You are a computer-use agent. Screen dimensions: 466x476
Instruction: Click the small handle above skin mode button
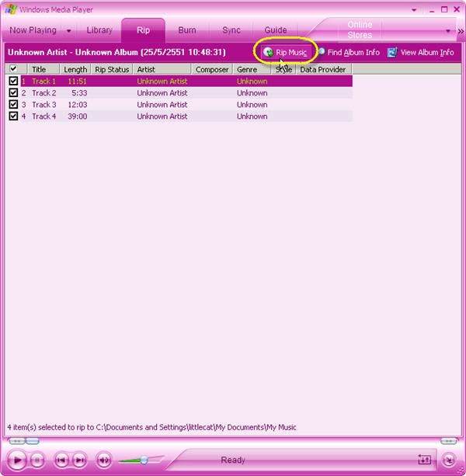pos(449,441)
